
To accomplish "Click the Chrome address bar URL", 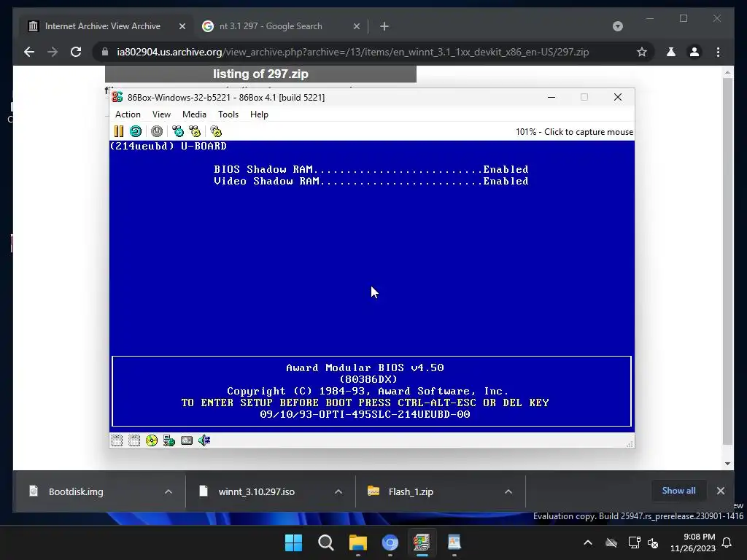I will [x=353, y=52].
